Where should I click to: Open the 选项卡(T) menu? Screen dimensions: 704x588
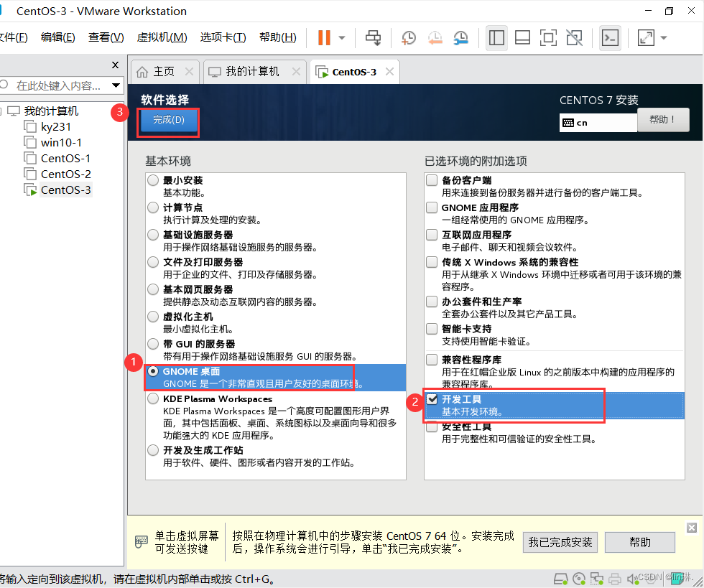point(223,37)
